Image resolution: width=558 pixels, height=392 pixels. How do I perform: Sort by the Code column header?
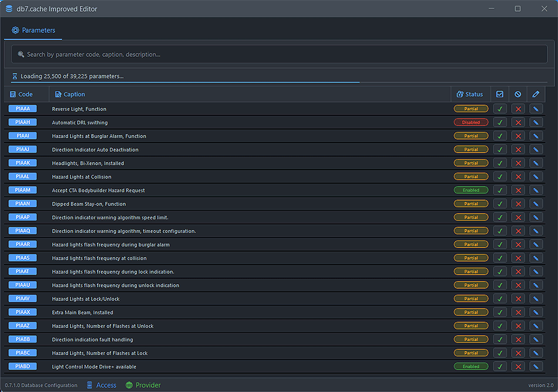[x=22, y=94]
